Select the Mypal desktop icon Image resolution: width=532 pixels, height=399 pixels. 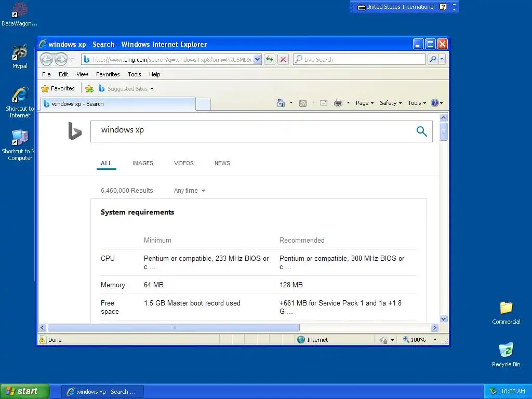click(x=20, y=56)
